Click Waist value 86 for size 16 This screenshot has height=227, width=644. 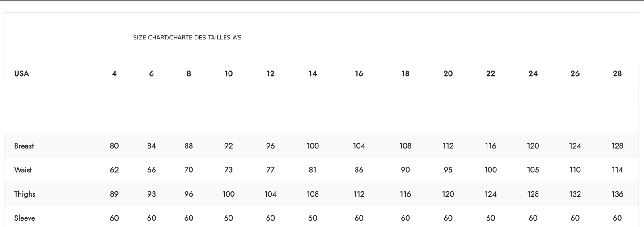point(359,170)
